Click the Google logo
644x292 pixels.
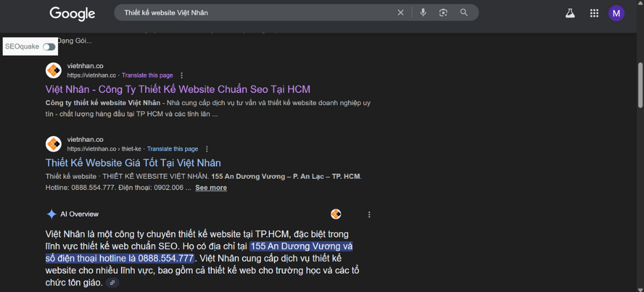click(72, 13)
